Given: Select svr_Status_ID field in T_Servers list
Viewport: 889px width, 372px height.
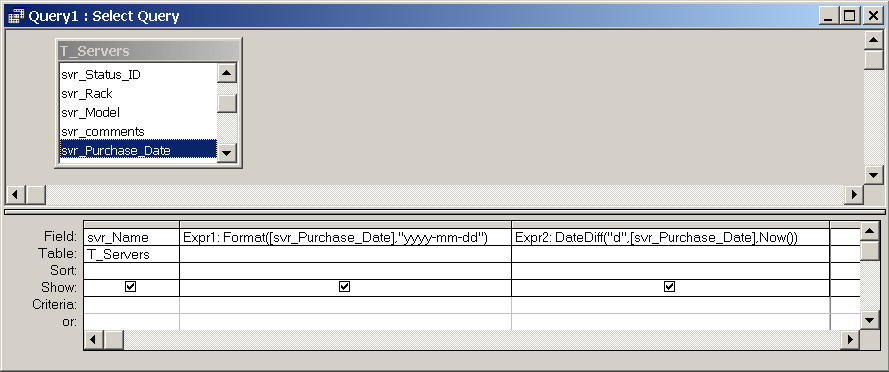Looking at the screenshot, I should pos(138,75).
